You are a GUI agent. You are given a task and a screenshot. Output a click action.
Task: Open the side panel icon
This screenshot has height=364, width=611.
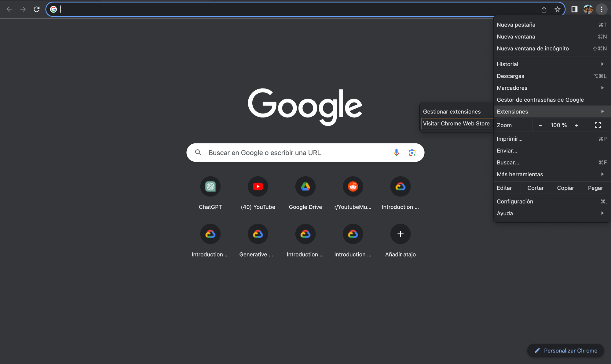click(574, 9)
